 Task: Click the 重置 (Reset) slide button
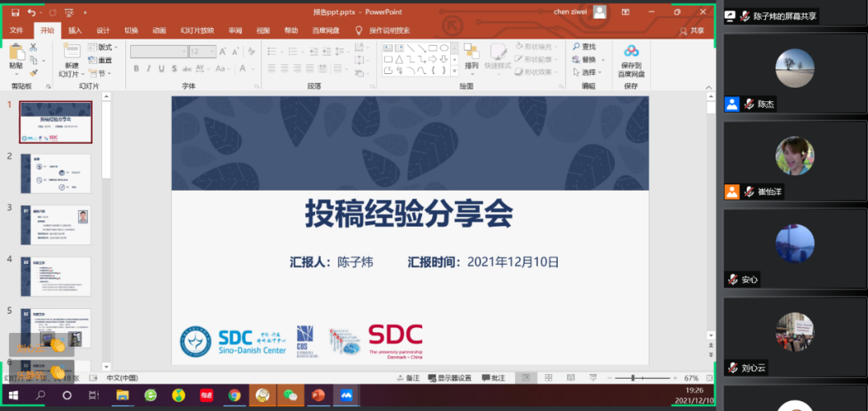(100, 60)
